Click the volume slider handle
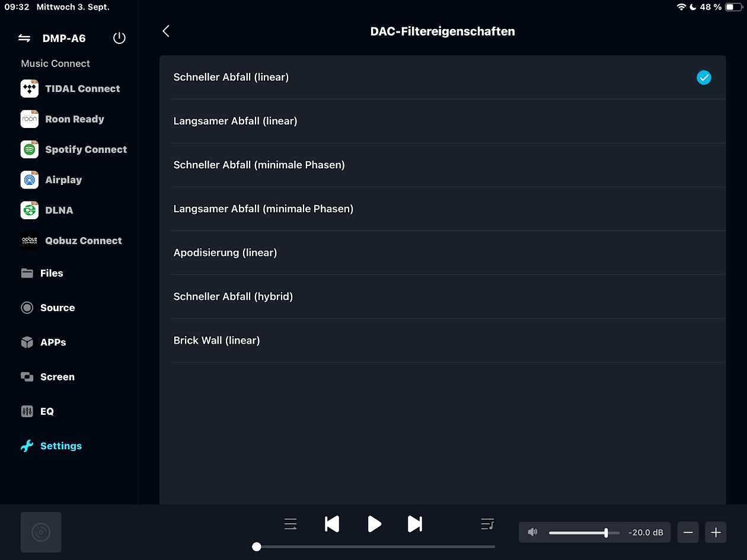Viewport: 747px width, 560px height. [x=606, y=533]
